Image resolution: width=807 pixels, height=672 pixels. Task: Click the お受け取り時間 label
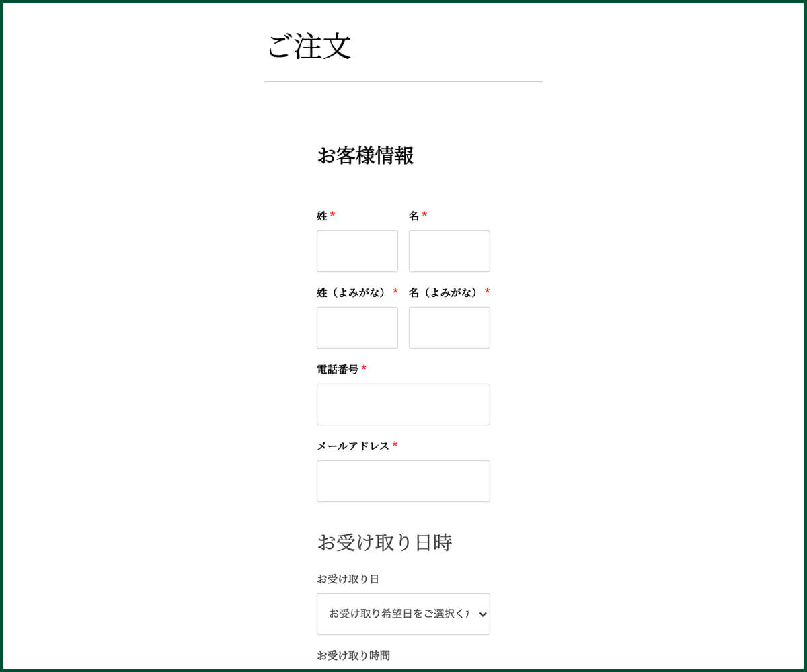[x=353, y=655]
